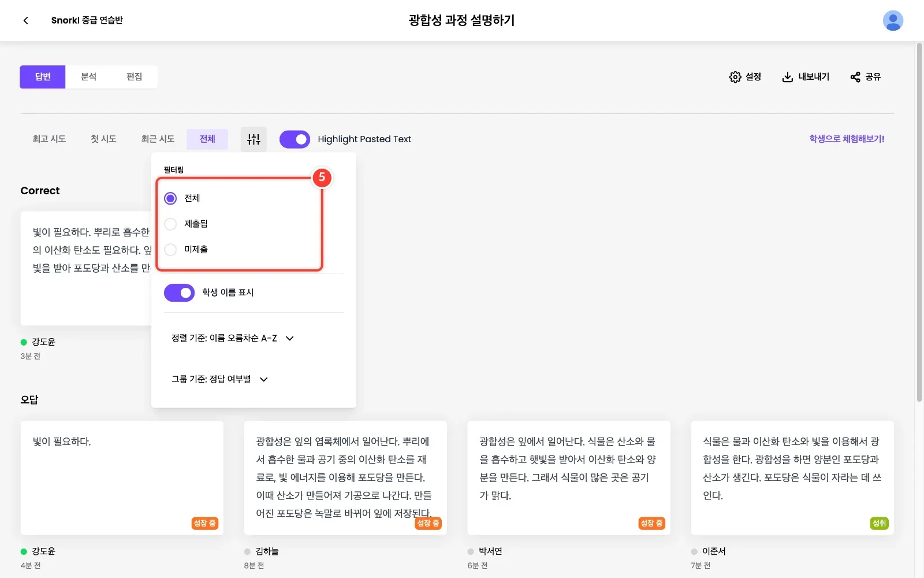The height and width of the screenshot is (578, 924).
Task: Select 최근 시도 attempt tab
Action: click(158, 139)
